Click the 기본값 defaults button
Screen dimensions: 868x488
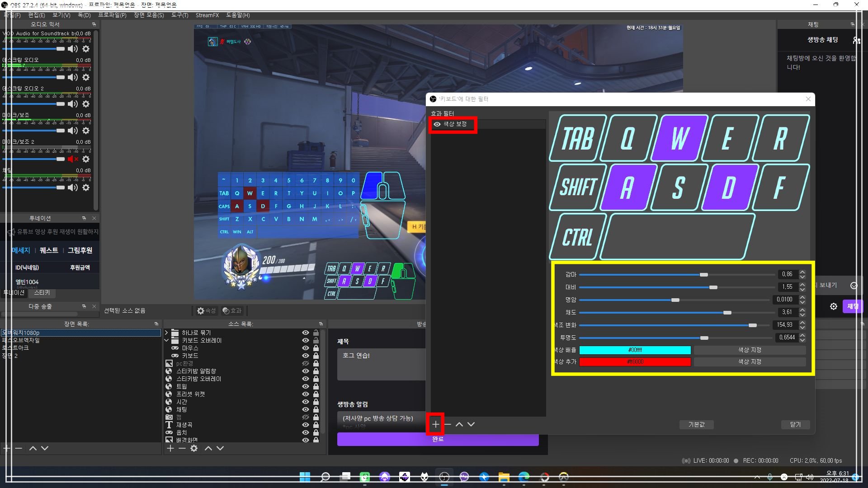point(696,424)
